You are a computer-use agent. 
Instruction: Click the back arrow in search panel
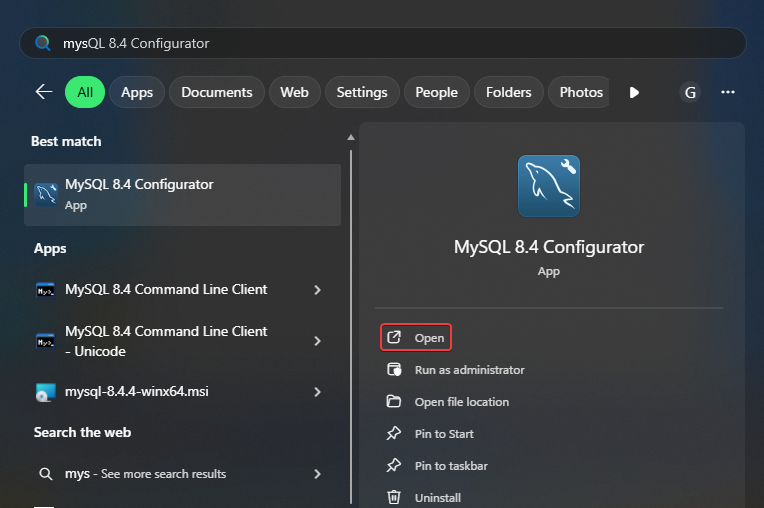(44, 92)
